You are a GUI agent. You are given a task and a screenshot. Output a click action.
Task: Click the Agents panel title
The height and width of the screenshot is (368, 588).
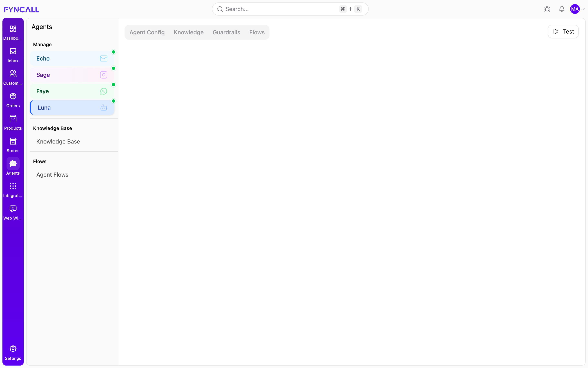(42, 27)
